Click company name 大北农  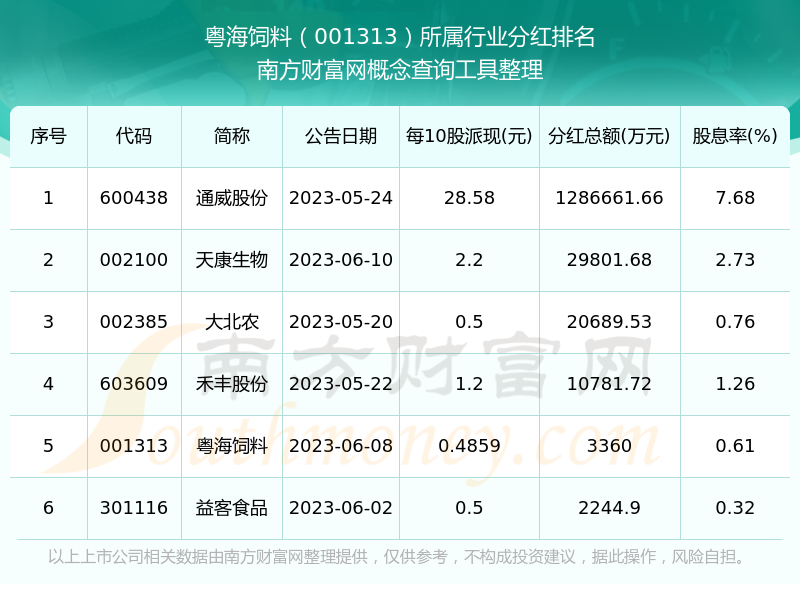click(232, 322)
